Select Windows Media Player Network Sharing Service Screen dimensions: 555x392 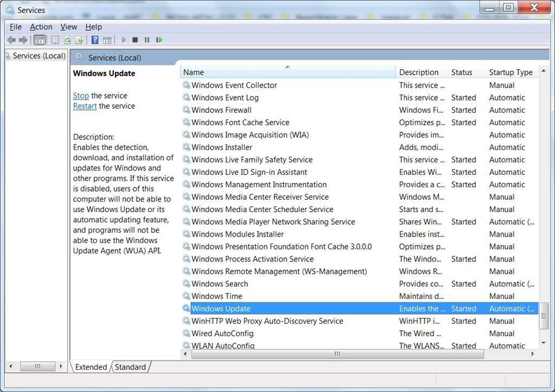[359, 221]
